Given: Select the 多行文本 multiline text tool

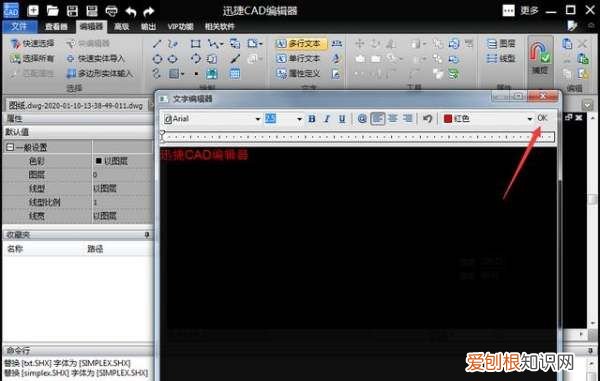Looking at the screenshot, I should coord(301,44).
